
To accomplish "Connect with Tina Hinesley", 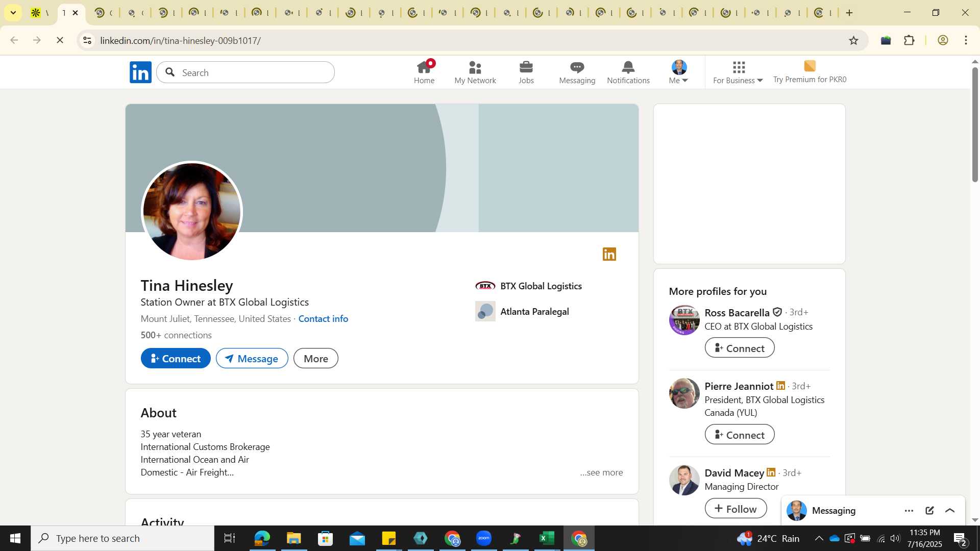I will (176, 358).
